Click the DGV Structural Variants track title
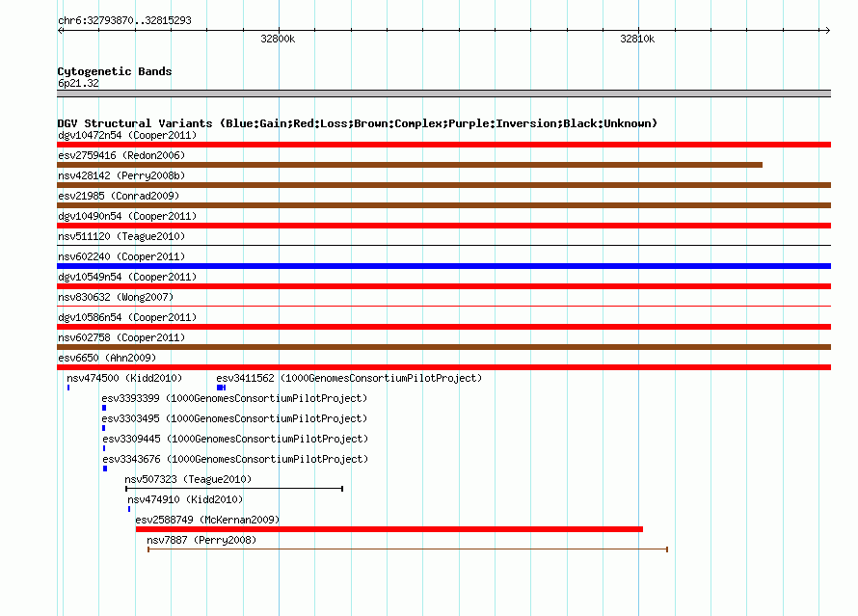Viewport: 858px width, 616px height. pos(358,123)
